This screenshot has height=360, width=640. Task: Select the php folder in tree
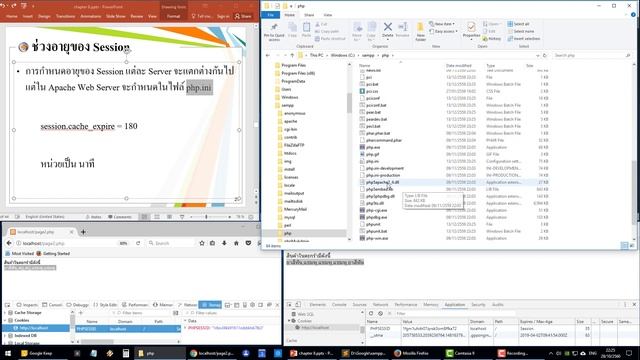[x=287, y=233]
